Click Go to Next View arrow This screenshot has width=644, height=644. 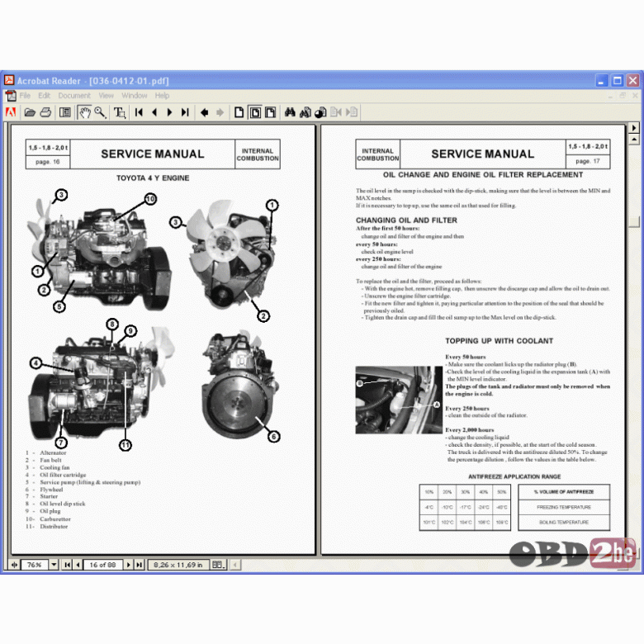[220, 112]
